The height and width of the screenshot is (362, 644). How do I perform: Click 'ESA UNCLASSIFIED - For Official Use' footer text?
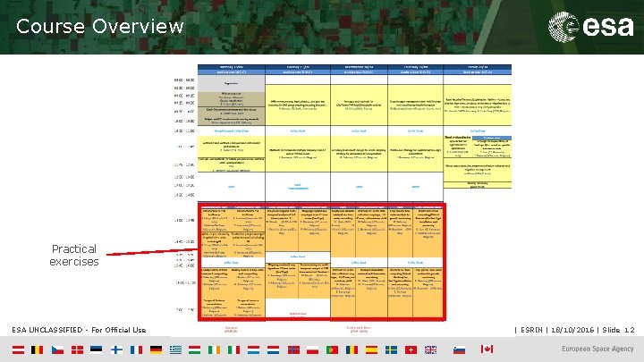tap(79, 330)
